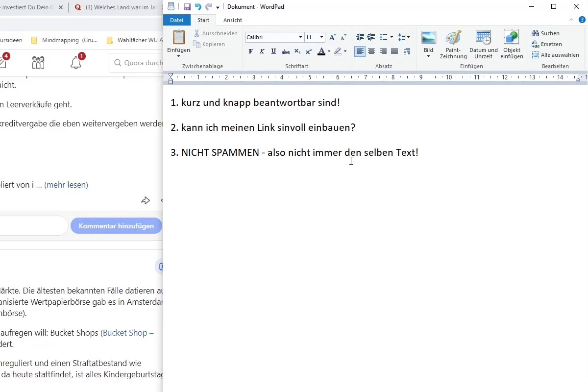Image resolution: width=588 pixels, height=392 pixels.
Task: Decrease paragraph indent
Action: pyautogui.click(x=360, y=37)
